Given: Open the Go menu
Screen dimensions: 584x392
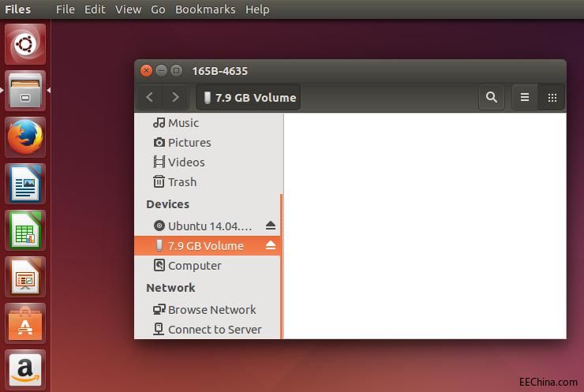Looking at the screenshot, I should 158,9.
